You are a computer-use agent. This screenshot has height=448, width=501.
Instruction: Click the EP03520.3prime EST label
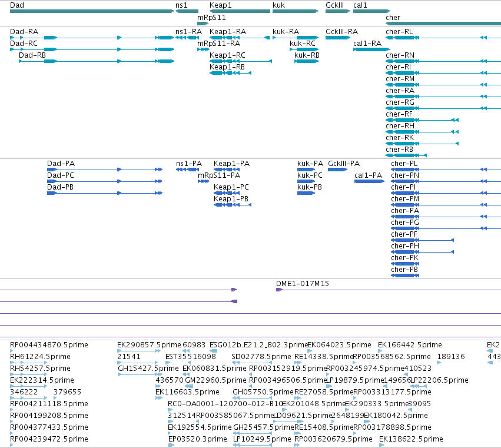click(x=198, y=439)
